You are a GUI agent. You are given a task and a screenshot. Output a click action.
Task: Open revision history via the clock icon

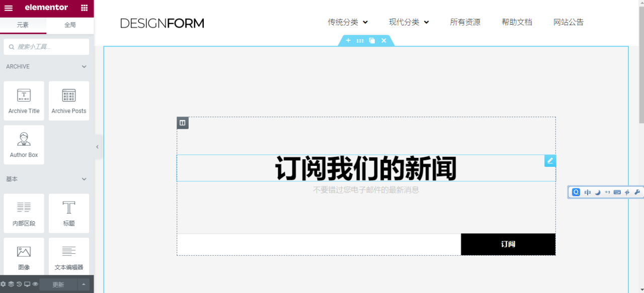(x=19, y=284)
